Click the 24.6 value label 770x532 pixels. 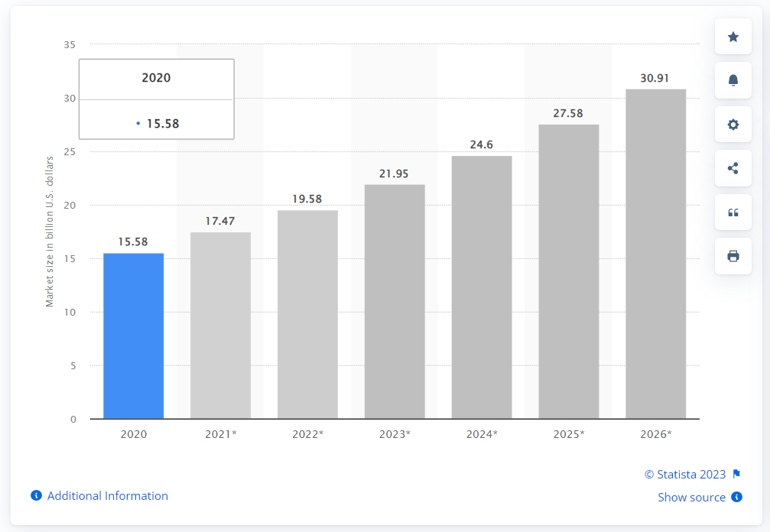[481, 144]
